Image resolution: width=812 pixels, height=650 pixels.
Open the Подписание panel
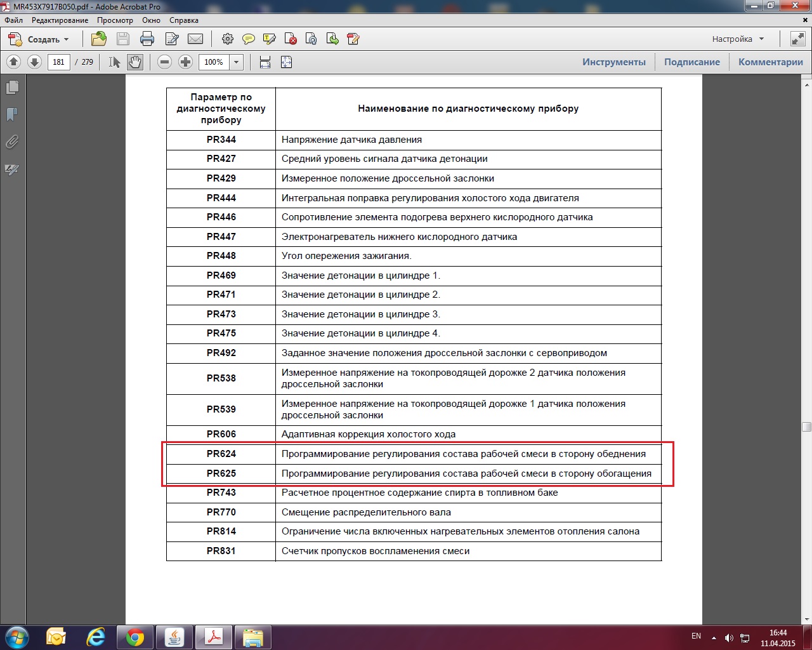[x=692, y=62]
